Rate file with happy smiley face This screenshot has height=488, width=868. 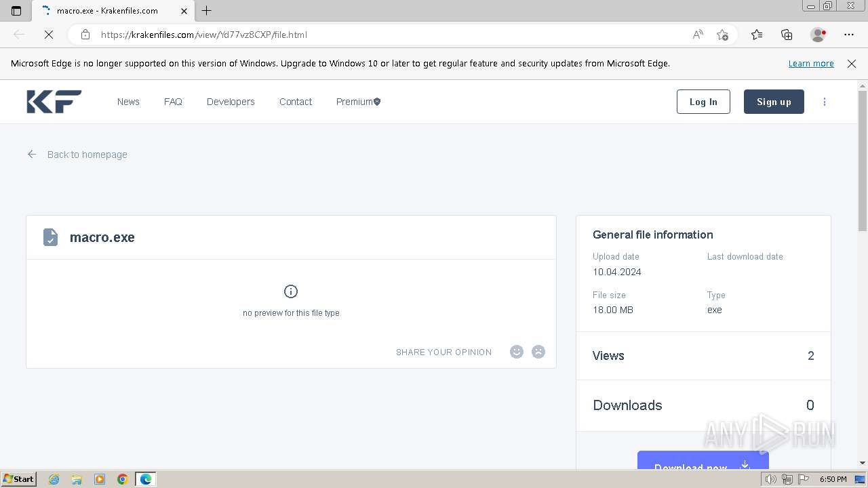[517, 352]
